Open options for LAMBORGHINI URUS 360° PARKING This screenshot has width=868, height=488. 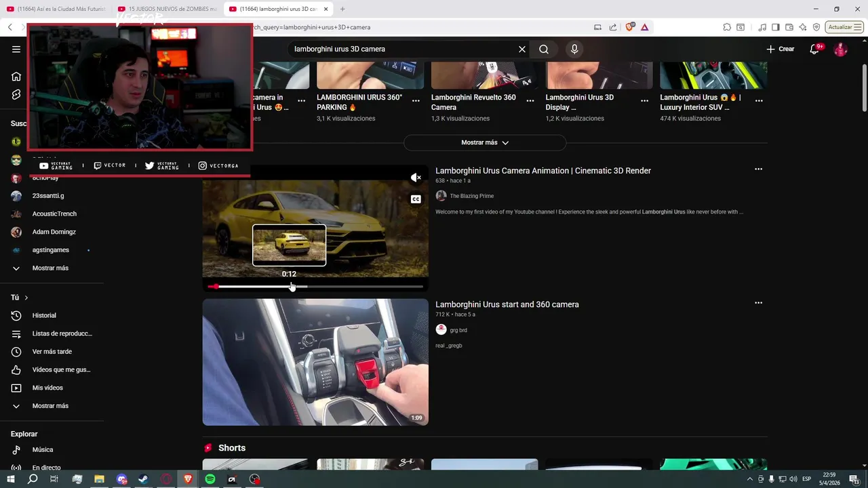pos(416,100)
